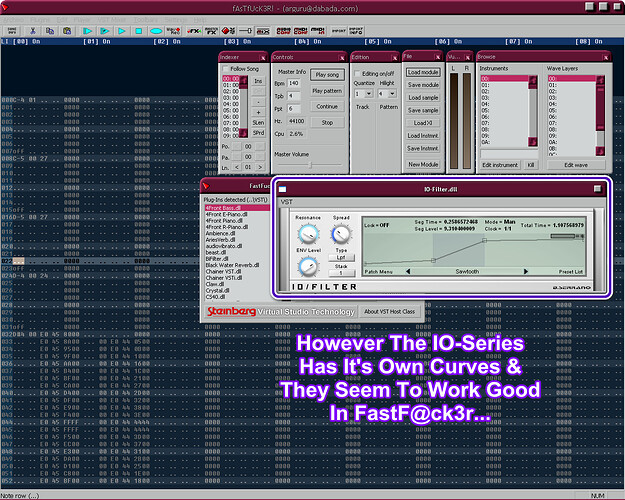The width and height of the screenshot is (625, 500).
Task: Click the slider-shaped toolbar icon
Action: pos(245,31)
